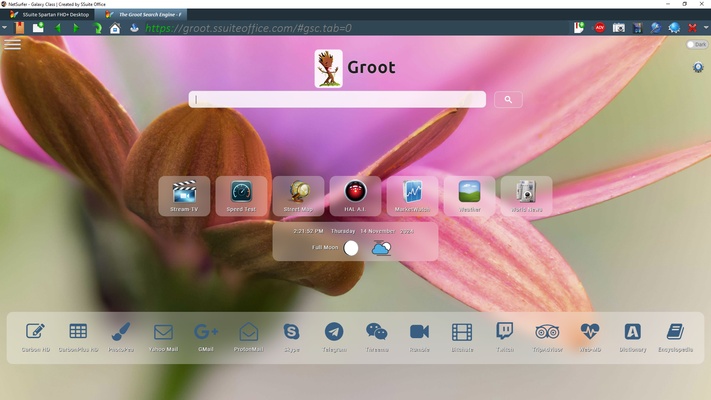Open the MarketWatch tile

click(412, 196)
